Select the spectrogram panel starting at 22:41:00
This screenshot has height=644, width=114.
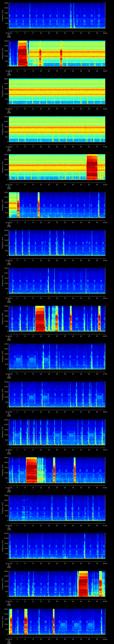(x=57, y=167)
